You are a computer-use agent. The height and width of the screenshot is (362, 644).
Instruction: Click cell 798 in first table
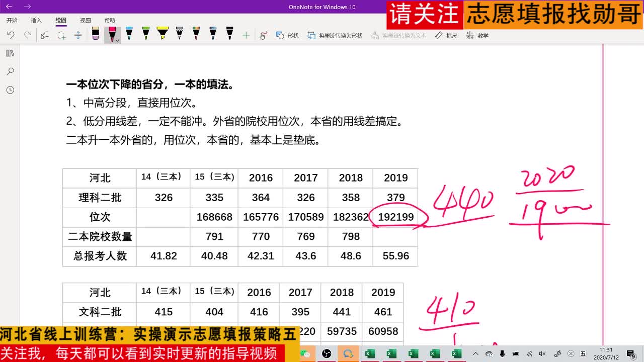pos(351,236)
